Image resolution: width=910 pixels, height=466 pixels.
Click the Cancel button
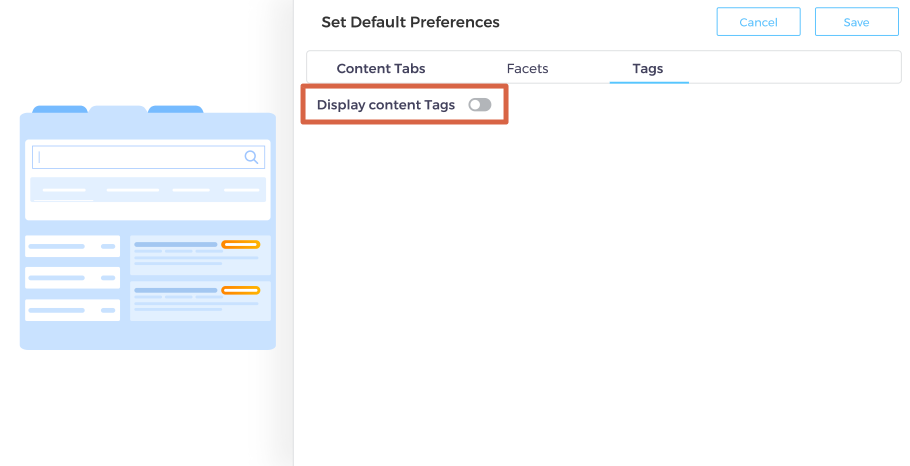(x=758, y=22)
